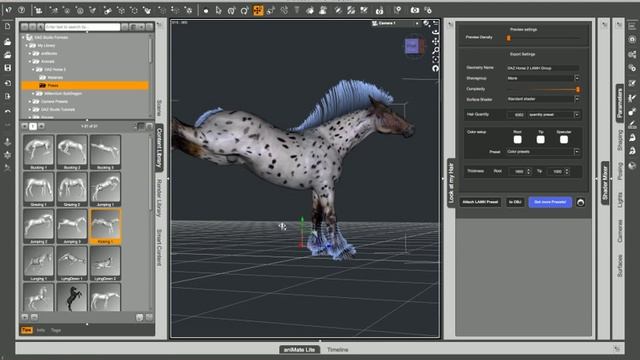Collapse the DAZ Studio Formats tree node
The height and width of the screenshot is (360, 640).
[x=23, y=38]
